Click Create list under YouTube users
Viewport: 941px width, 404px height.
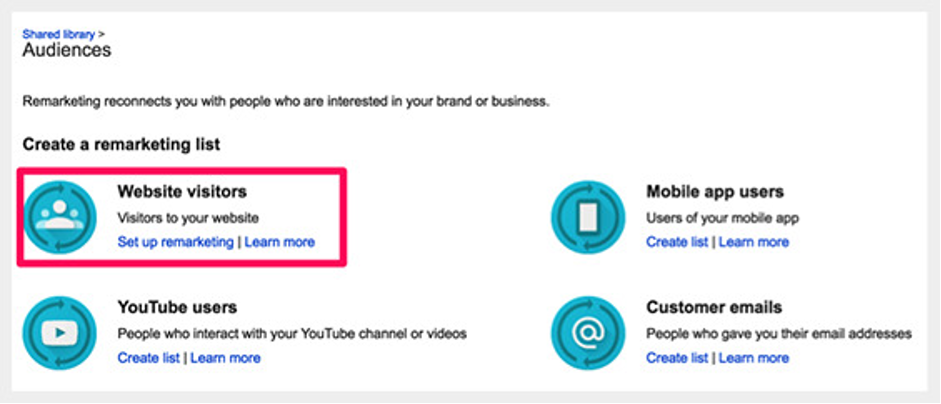pos(148,358)
